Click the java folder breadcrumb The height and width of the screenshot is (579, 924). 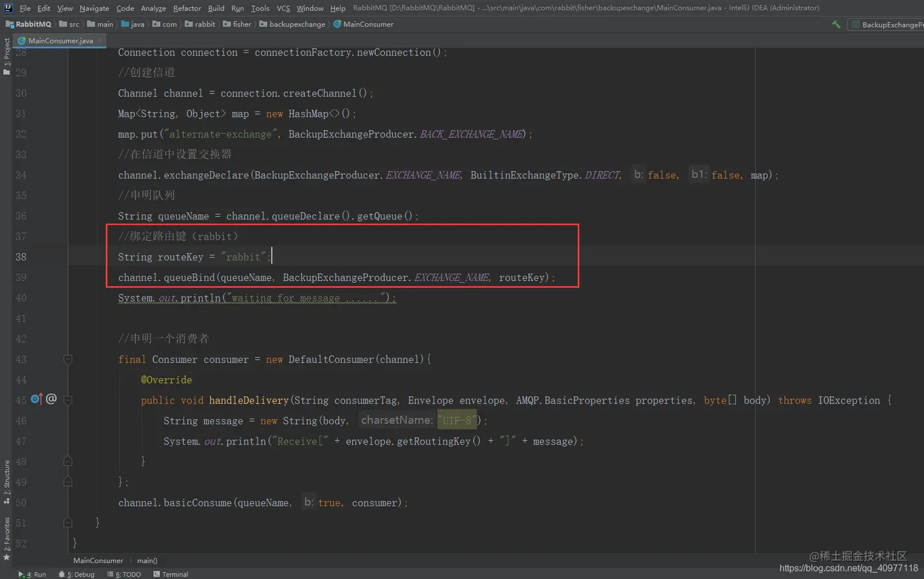(133, 24)
